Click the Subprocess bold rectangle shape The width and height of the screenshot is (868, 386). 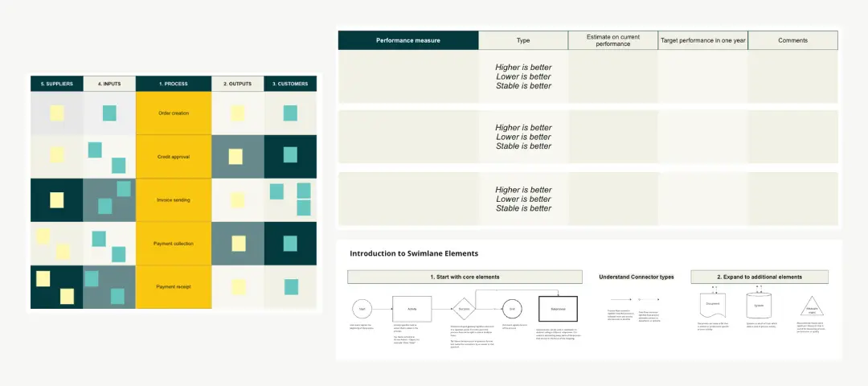point(558,309)
